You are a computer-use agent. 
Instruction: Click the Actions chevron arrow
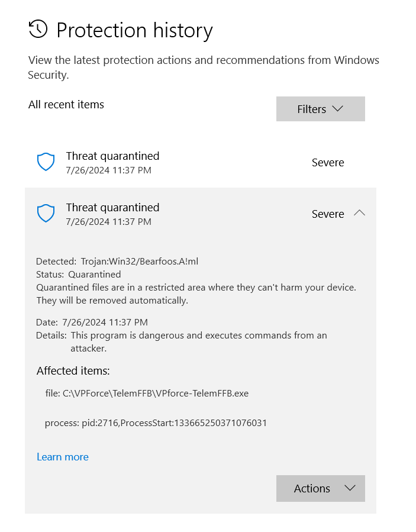(x=350, y=488)
